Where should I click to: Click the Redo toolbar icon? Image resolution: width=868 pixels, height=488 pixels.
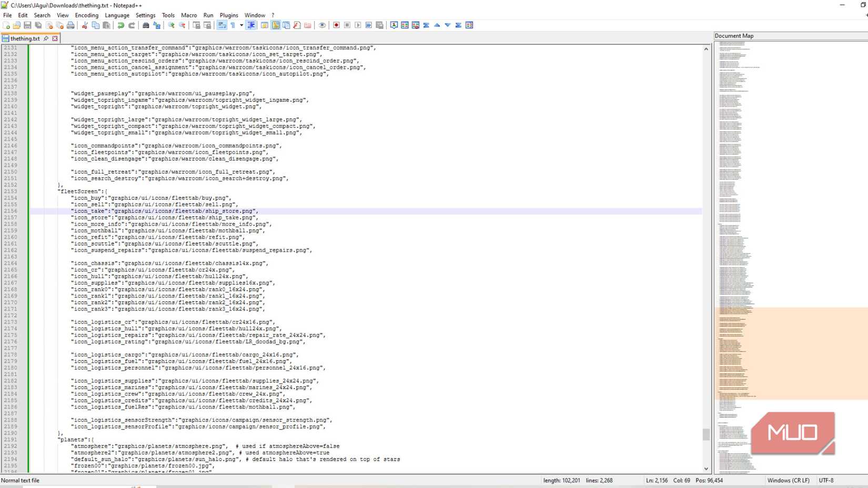coord(132,25)
